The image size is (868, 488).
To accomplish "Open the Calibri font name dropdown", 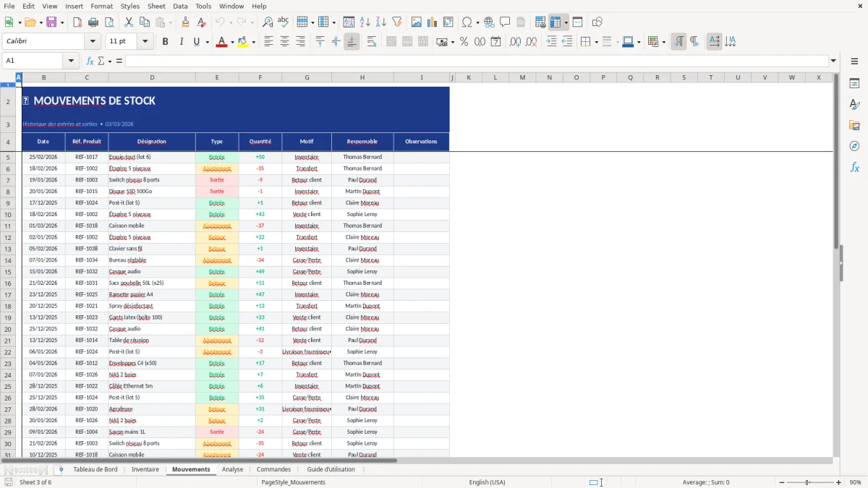I will coord(93,41).
